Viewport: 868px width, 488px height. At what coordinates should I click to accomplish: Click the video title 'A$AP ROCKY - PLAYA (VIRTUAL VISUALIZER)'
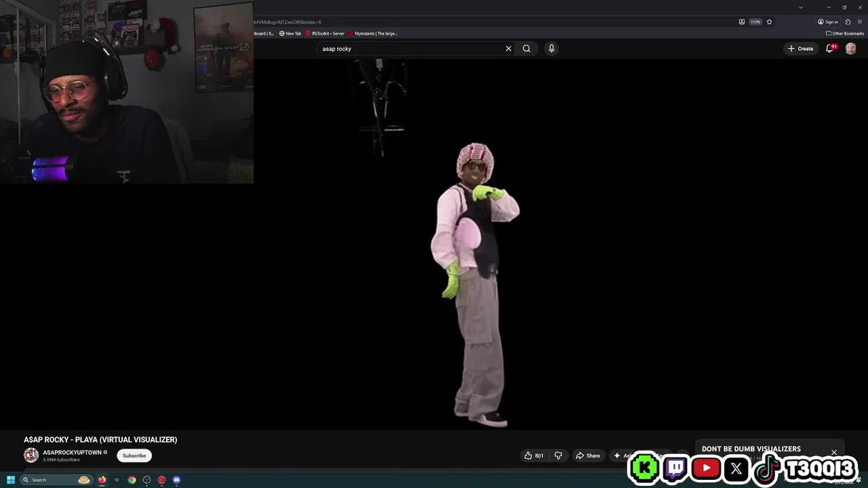[100, 439]
